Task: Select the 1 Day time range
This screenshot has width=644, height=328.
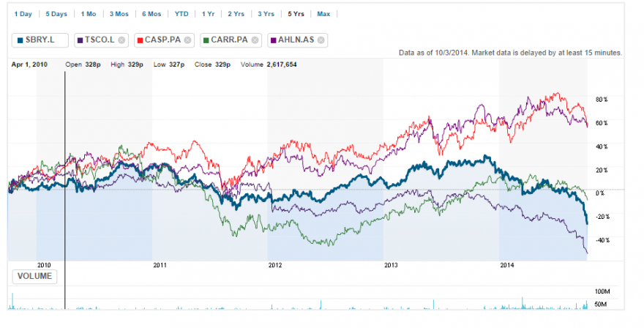Action: (x=23, y=14)
